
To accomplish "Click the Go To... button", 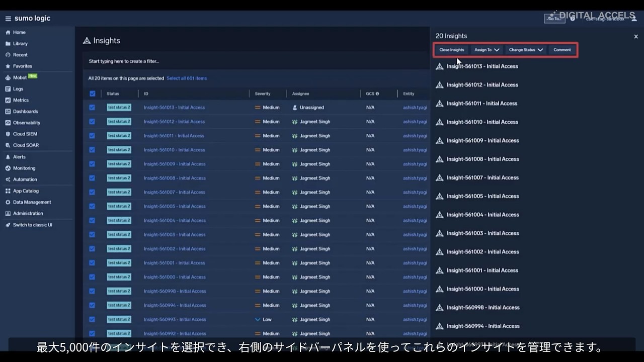I will point(554,19).
